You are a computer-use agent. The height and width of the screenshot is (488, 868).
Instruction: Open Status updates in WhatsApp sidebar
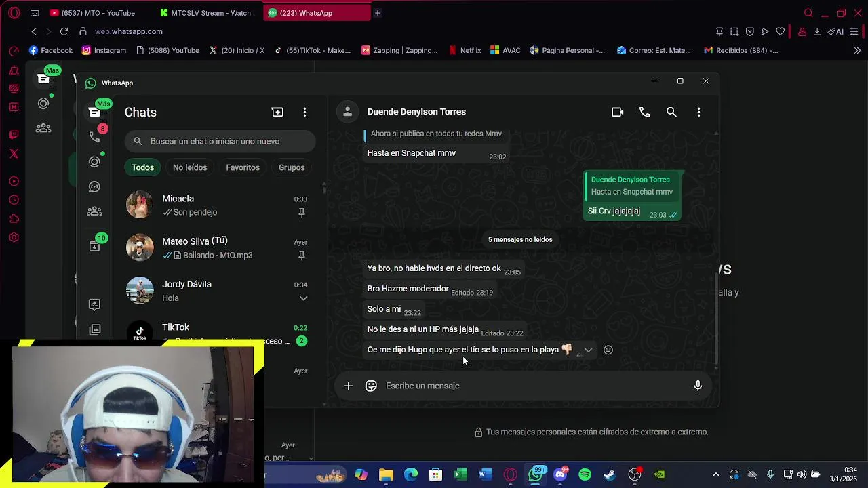click(x=94, y=161)
